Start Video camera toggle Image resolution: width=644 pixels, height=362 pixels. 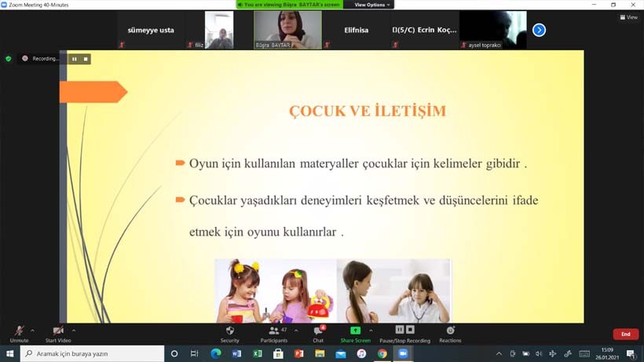pyautogui.click(x=58, y=334)
